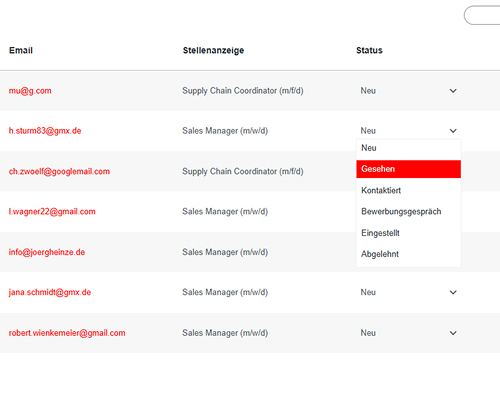500x400 pixels.
Task: Open status dropdown for mu@g.com row
Action: 408,91
